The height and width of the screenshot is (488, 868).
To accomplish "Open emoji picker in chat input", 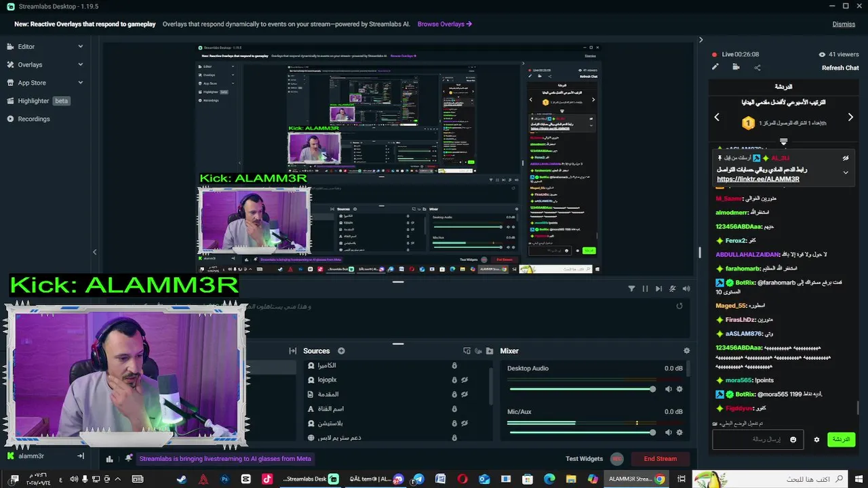I will [793, 440].
